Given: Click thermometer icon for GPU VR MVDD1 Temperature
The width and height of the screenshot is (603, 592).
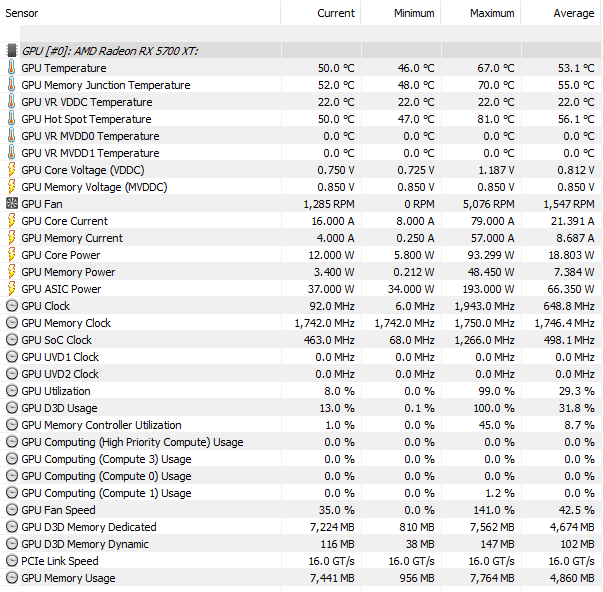Looking at the screenshot, I should tap(12, 152).
